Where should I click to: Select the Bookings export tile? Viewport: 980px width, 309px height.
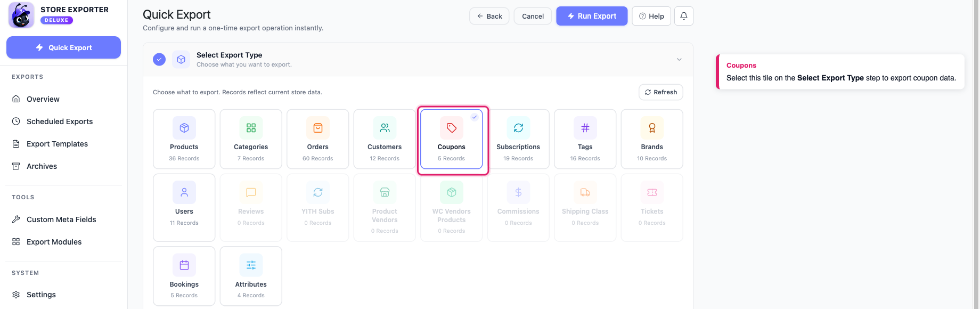pos(184,276)
